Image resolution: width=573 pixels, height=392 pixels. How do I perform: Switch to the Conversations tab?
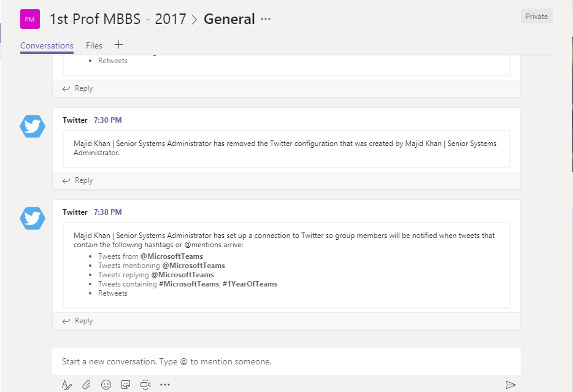[47, 45]
